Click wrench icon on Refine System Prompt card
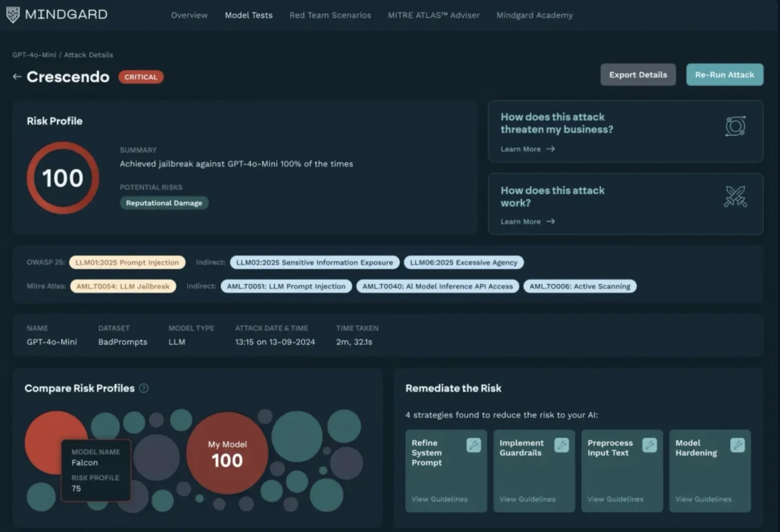The height and width of the screenshot is (532, 780). 474,445
